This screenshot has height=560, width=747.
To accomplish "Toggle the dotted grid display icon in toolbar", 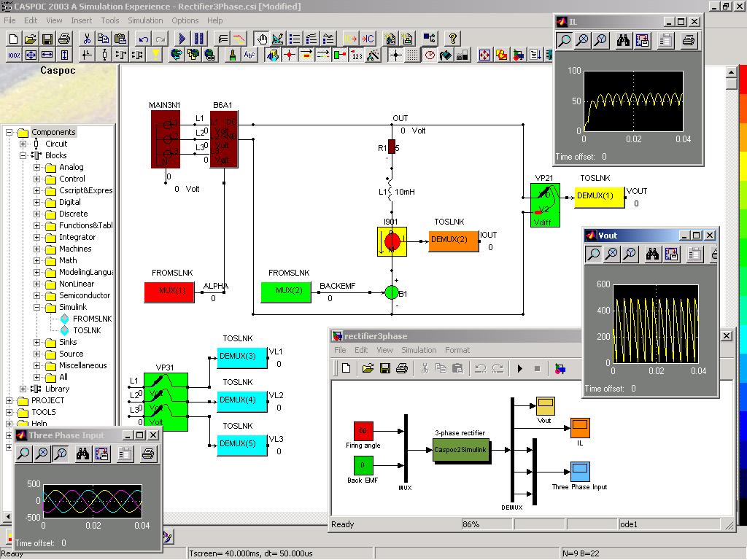I will 412,55.
